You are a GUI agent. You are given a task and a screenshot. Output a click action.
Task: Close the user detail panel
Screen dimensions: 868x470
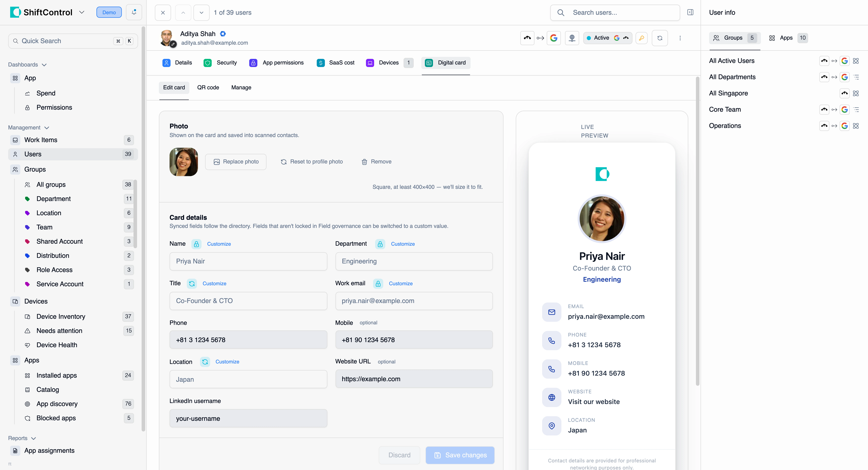click(163, 12)
